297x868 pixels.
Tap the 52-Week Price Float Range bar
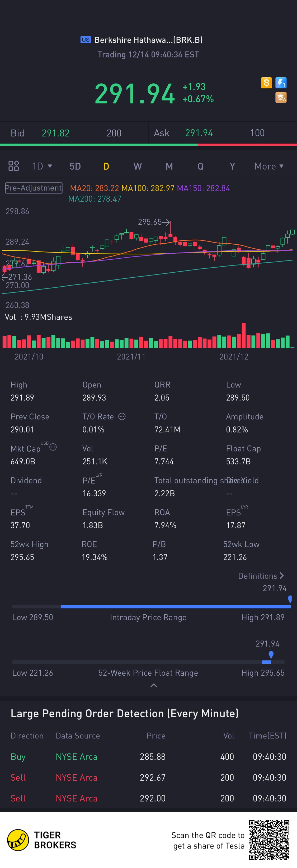(148, 662)
